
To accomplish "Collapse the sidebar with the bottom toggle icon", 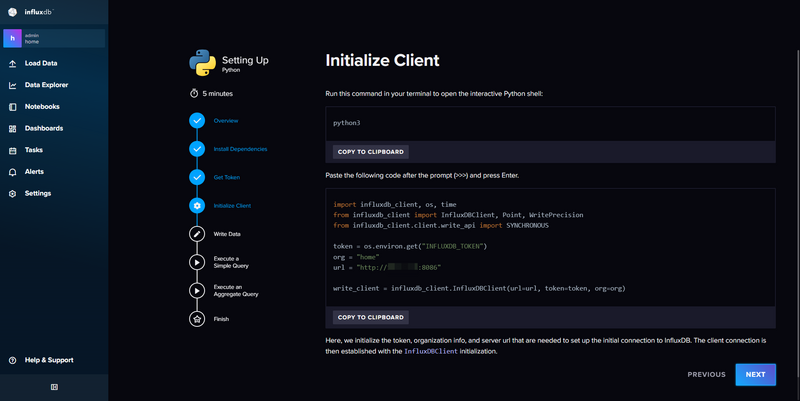I will click(x=54, y=387).
